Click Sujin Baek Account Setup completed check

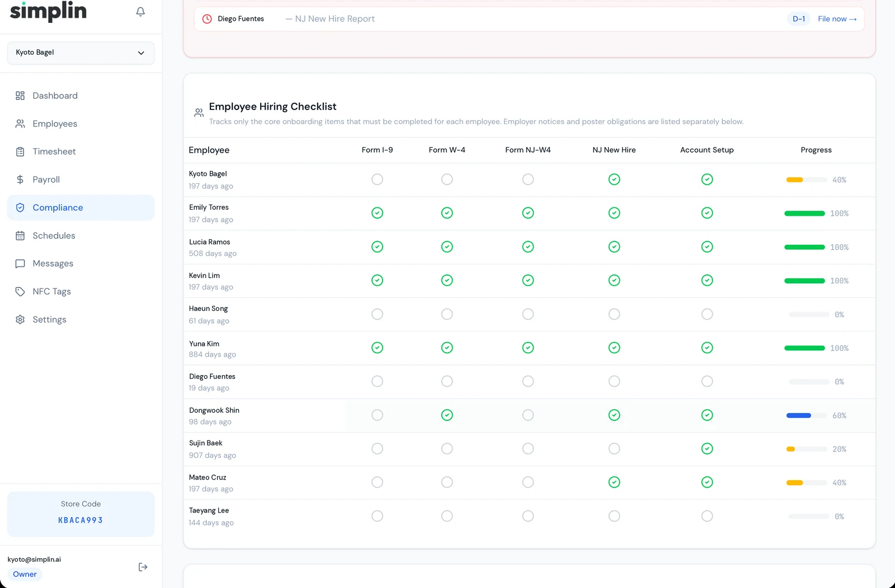coord(707,448)
